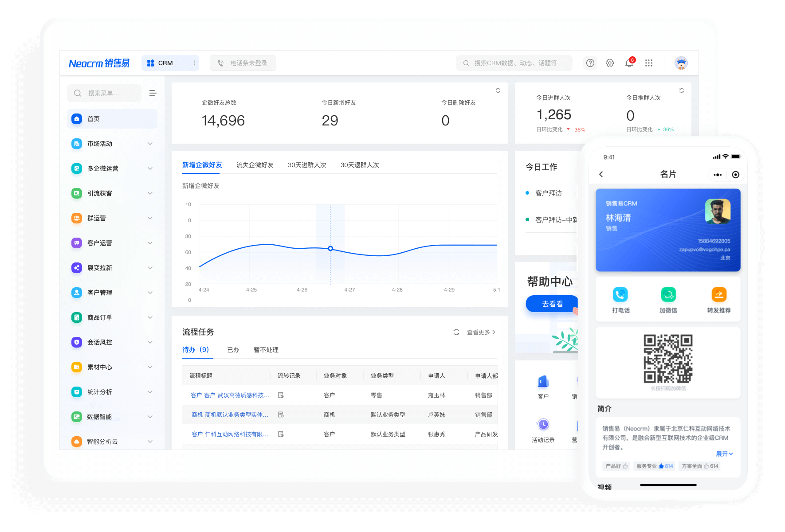Tap the QR code on the business card
The height and width of the screenshot is (532, 785).
tap(668, 358)
